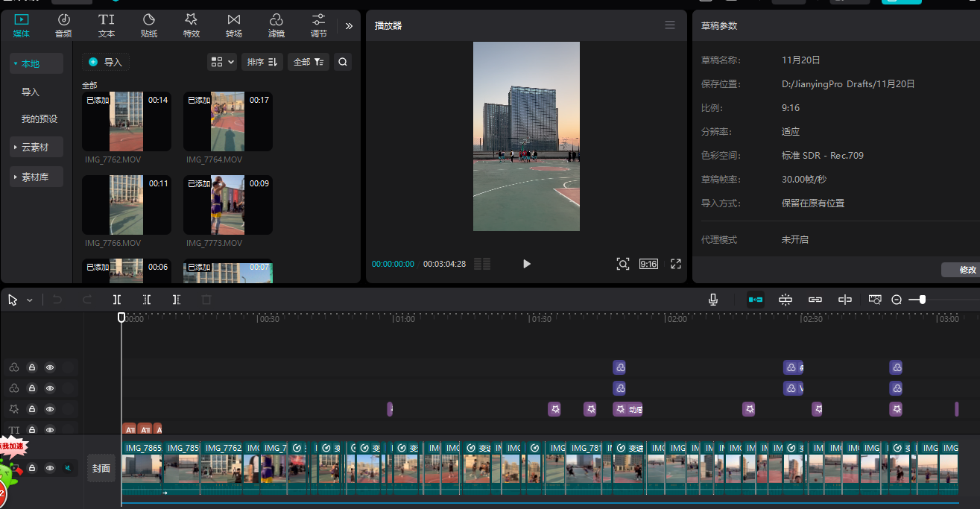Screen dimensions: 980x509
Task: Click the timeline zoom slider handle
Action: (923, 300)
